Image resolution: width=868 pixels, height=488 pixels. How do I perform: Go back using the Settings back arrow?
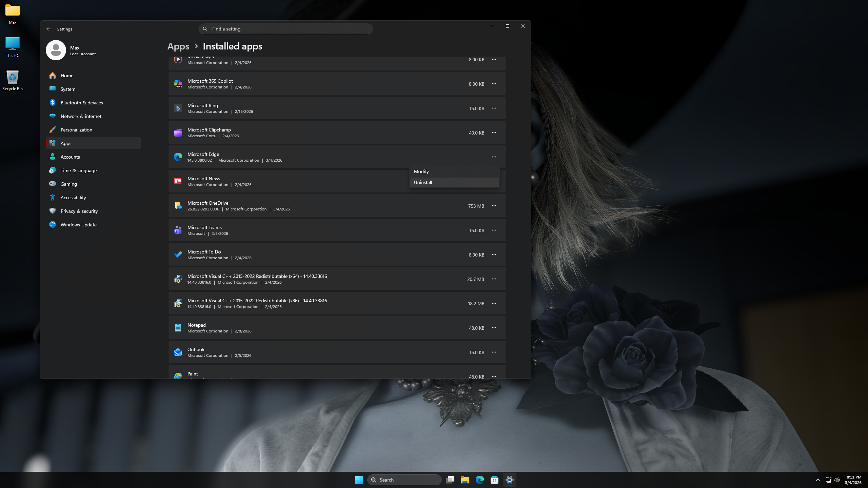(x=48, y=29)
